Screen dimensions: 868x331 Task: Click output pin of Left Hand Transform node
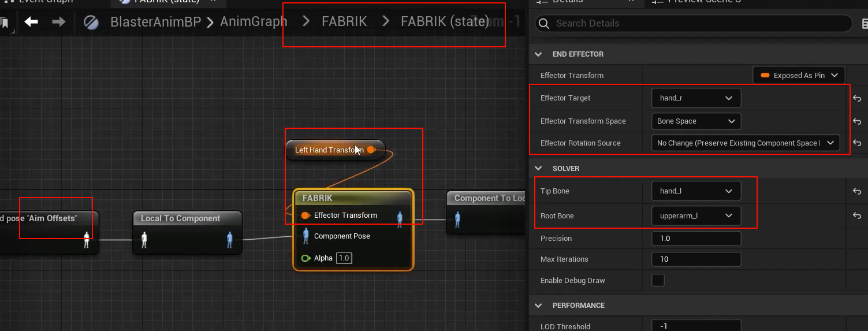point(371,150)
